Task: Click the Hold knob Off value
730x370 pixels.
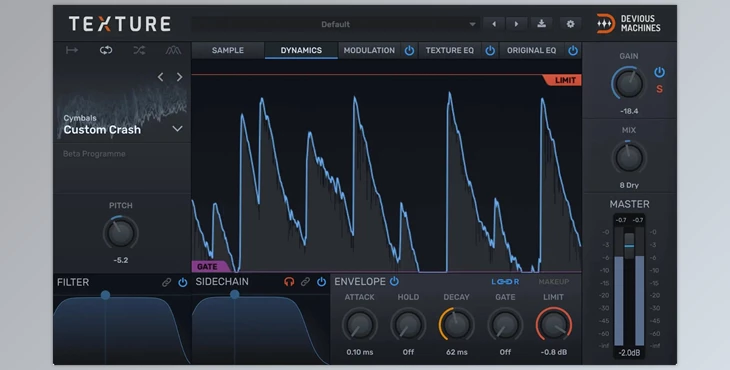Action: (408, 352)
